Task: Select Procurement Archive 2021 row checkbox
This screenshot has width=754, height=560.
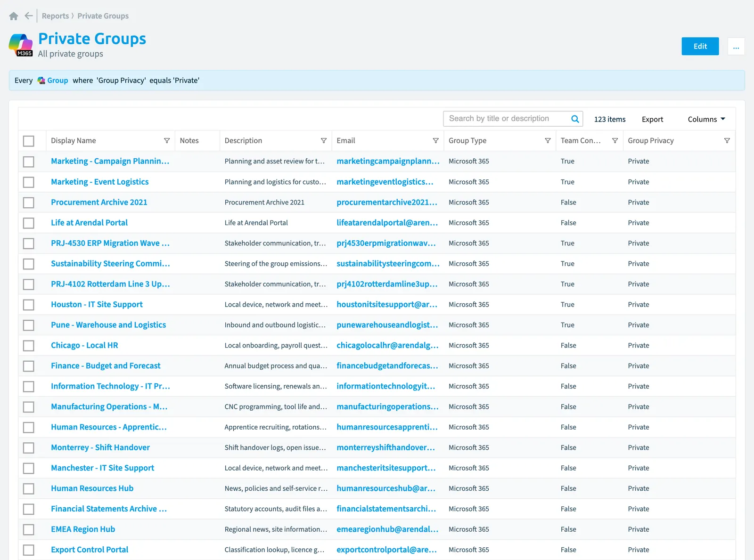Action: point(29,203)
